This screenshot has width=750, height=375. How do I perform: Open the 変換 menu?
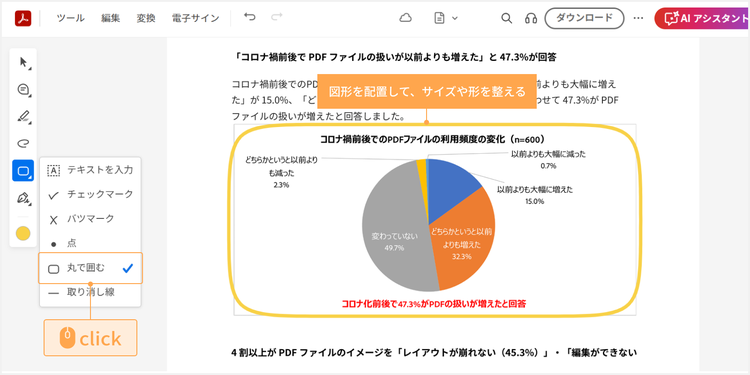pos(145,19)
